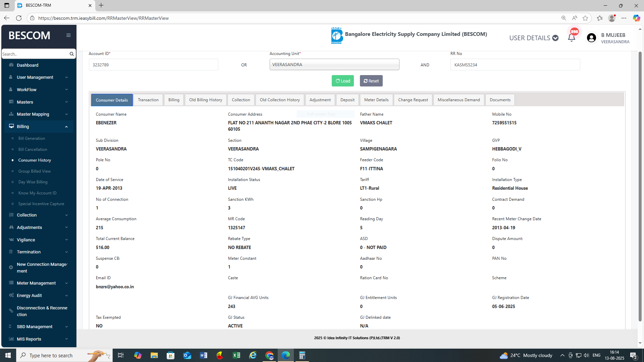Image resolution: width=644 pixels, height=362 pixels.
Task: Click the browser favorites star icon
Action: [585, 18]
